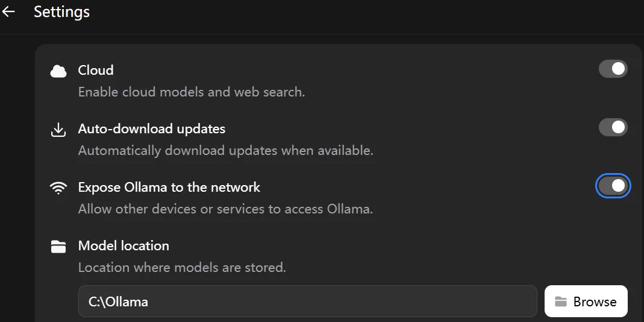This screenshot has height=322, width=644.
Task: Disable the Cloud toggle
Action: pos(613,69)
